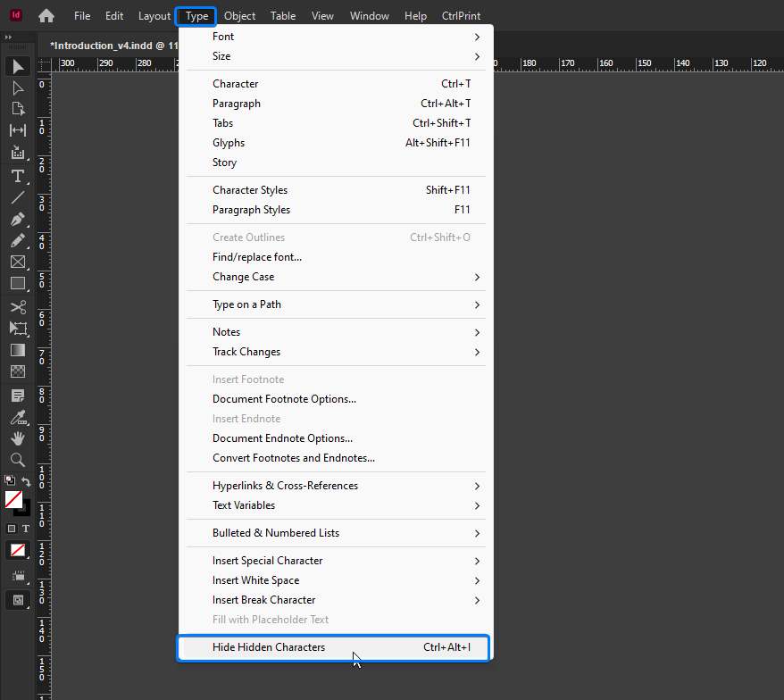Image resolution: width=784 pixels, height=700 pixels.
Task: Expand the Change Case submenu
Action: tap(336, 277)
